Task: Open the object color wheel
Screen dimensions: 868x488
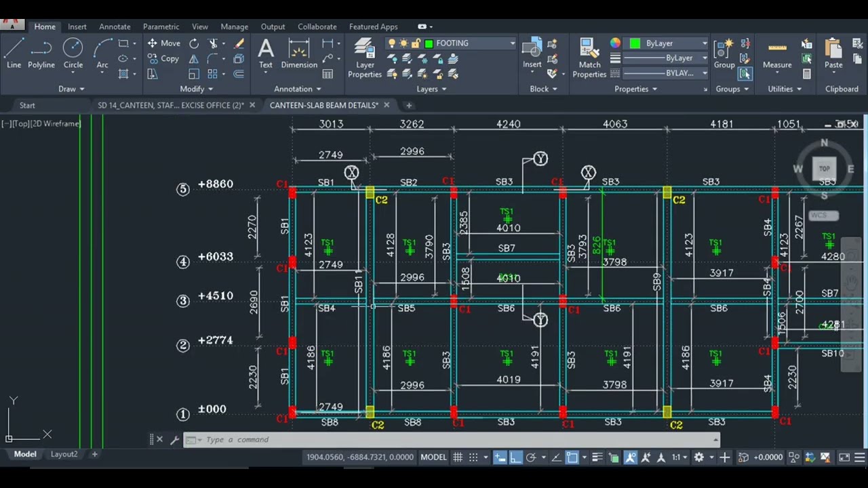Action: pos(615,43)
